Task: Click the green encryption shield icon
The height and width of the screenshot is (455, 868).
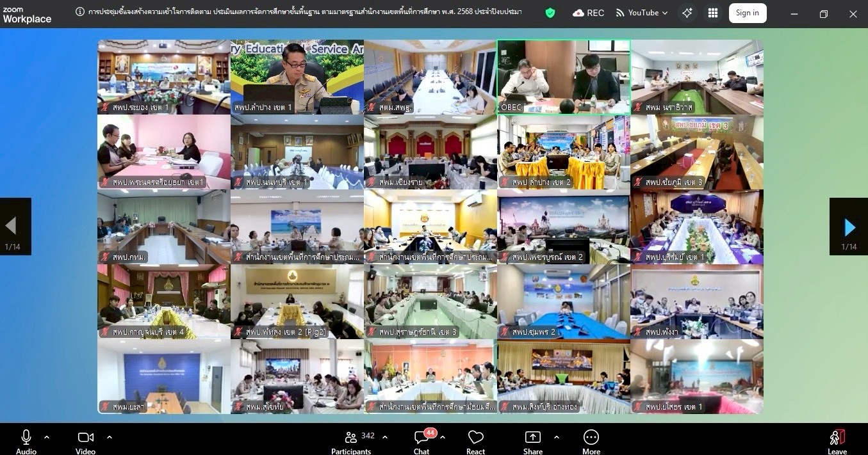Action: click(x=550, y=13)
